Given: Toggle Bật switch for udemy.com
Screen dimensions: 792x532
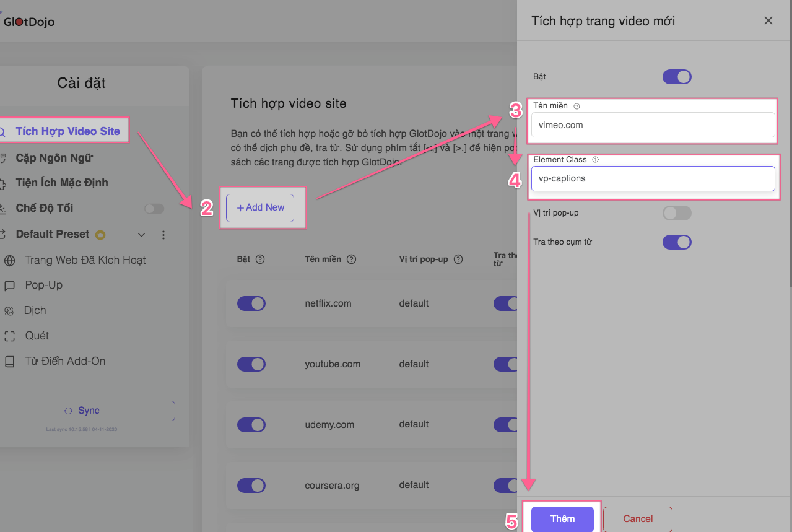Looking at the screenshot, I should 251,425.
